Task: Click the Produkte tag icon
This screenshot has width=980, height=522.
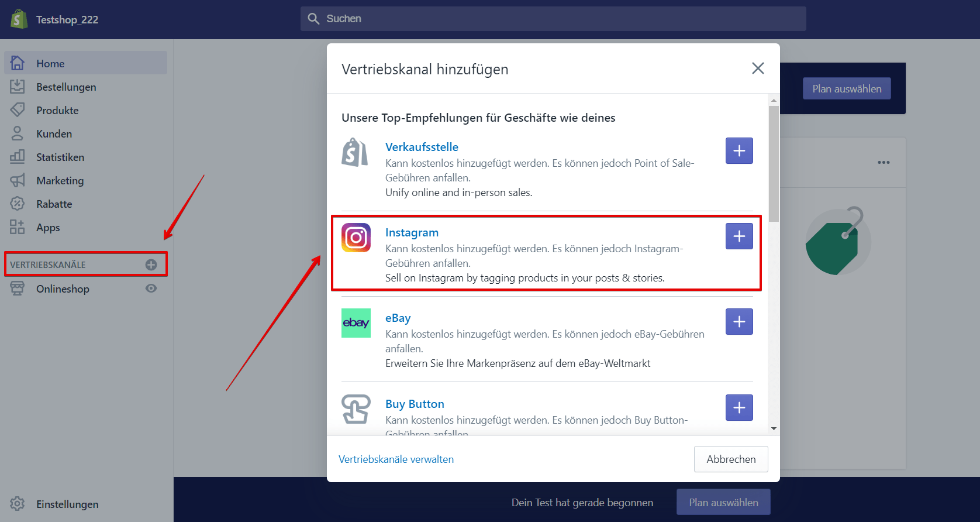Action: pos(18,110)
